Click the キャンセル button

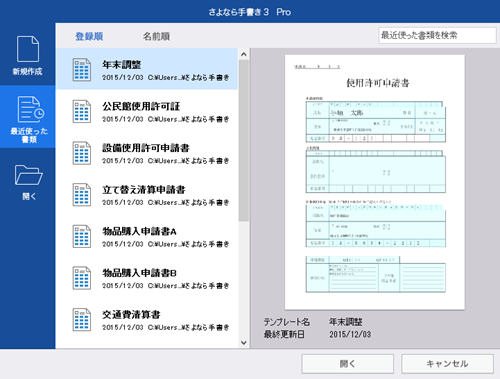[447, 364]
